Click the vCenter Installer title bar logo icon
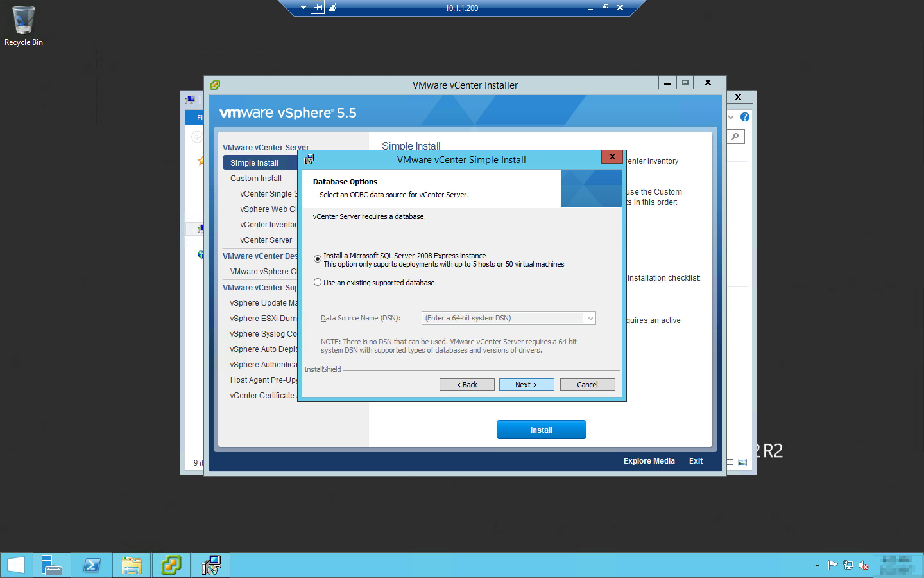The width and height of the screenshot is (924, 578). coord(215,84)
